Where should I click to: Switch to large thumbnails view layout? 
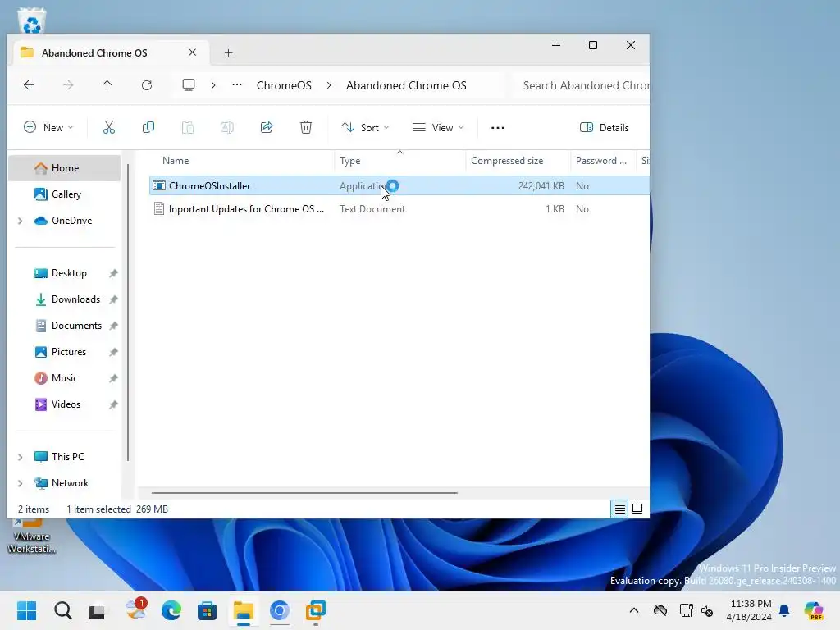click(x=637, y=509)
